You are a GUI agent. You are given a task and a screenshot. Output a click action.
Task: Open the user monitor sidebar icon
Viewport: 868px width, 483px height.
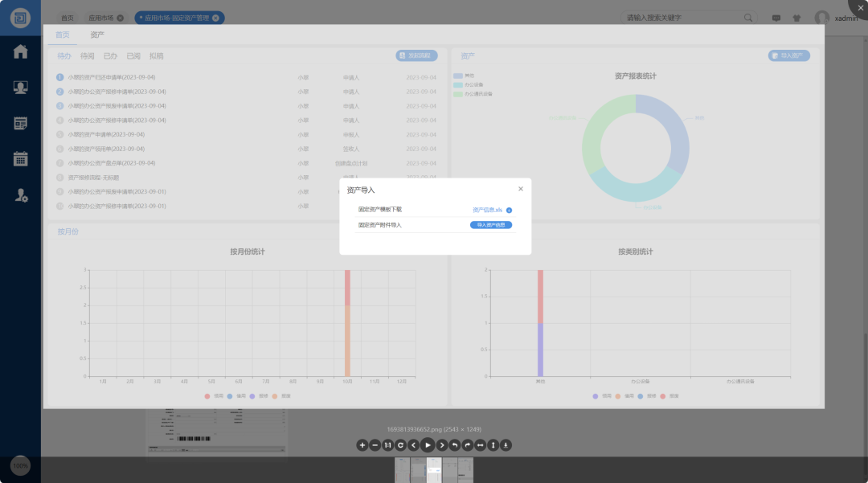pos(20,88)
